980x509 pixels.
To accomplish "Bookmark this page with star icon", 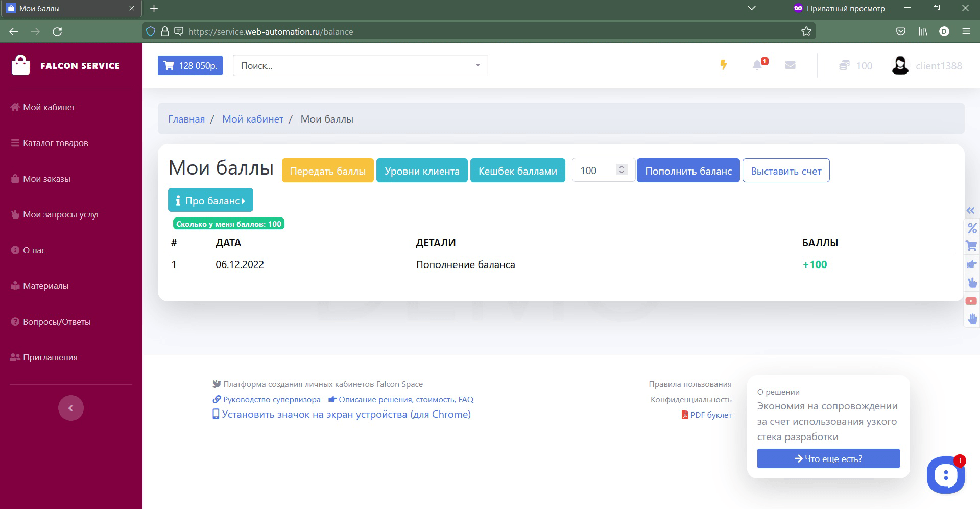I will coord(806,32).
